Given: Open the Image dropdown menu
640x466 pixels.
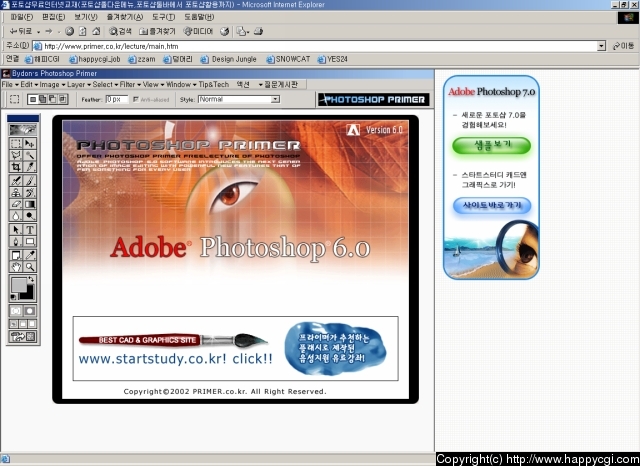Looking at the screenshot, I should 52,84.
